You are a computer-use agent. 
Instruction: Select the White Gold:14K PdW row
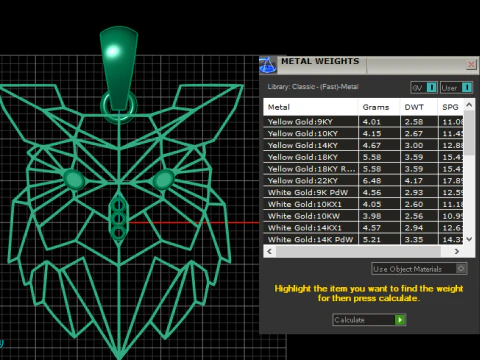363,239
